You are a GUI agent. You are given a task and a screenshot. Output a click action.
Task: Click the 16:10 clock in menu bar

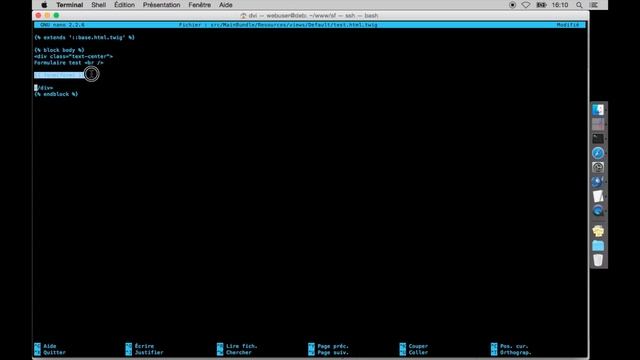click(560, 5)
